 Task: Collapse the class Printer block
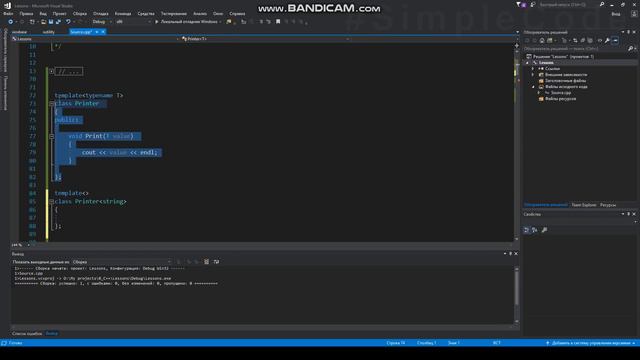coord(52,104)
